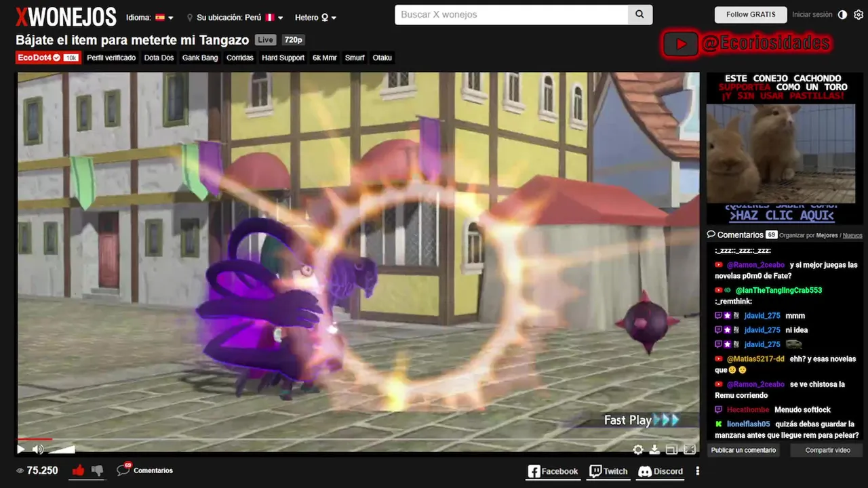Image resolution: width=868 pixels, height=488 pixels.
Task: Click the Compartir video button
Action: tap(827, 450)
